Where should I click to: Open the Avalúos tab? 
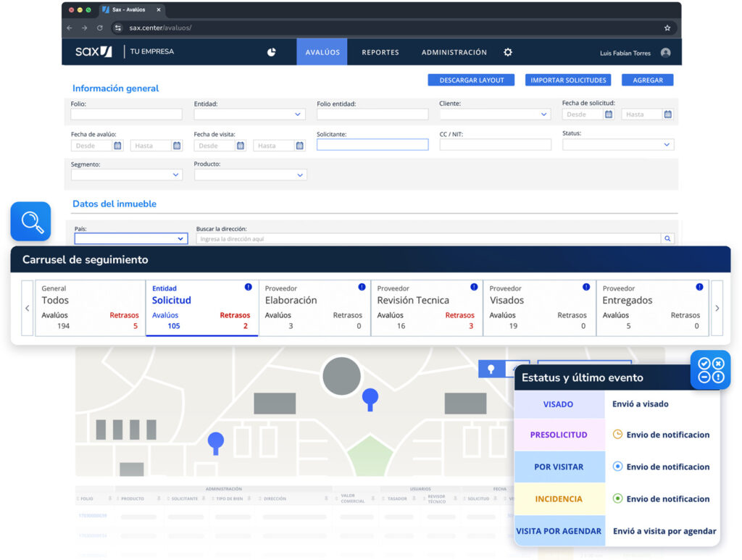[322, 52]
